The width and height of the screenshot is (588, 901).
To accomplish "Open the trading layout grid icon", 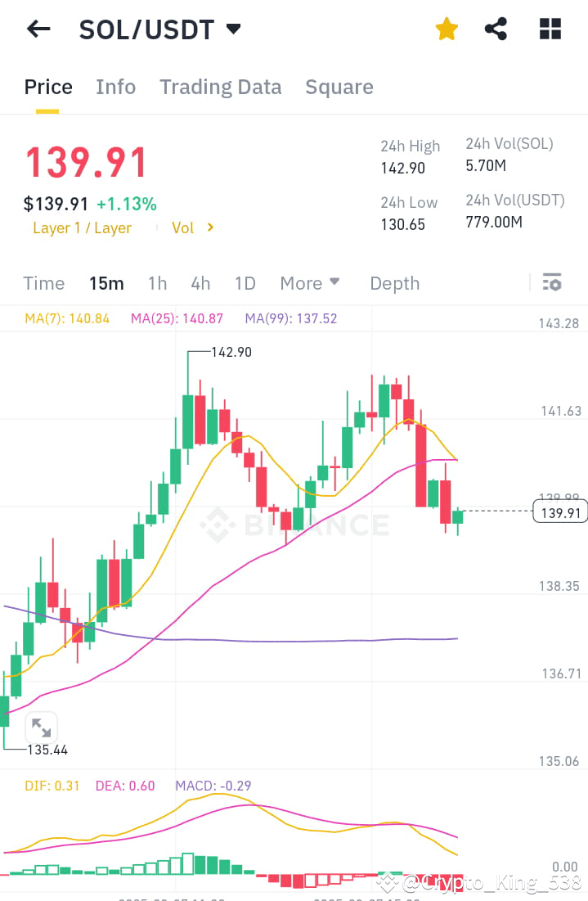I will [x=550, y=28].
